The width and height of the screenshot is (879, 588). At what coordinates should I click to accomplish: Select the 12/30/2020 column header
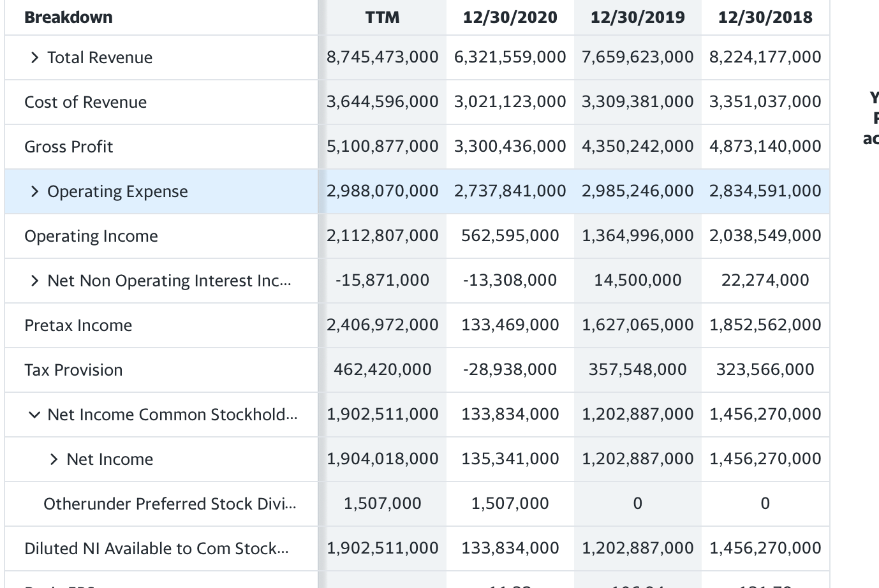pos(510,17)
